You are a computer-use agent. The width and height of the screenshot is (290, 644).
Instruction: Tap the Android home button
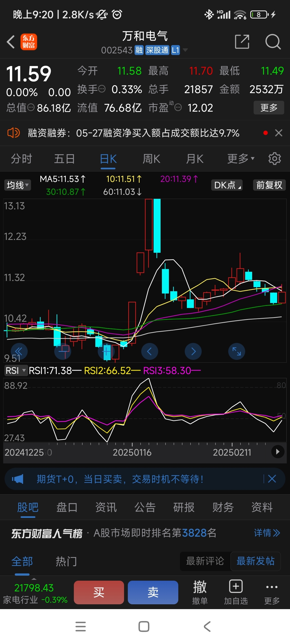(144, 627)
